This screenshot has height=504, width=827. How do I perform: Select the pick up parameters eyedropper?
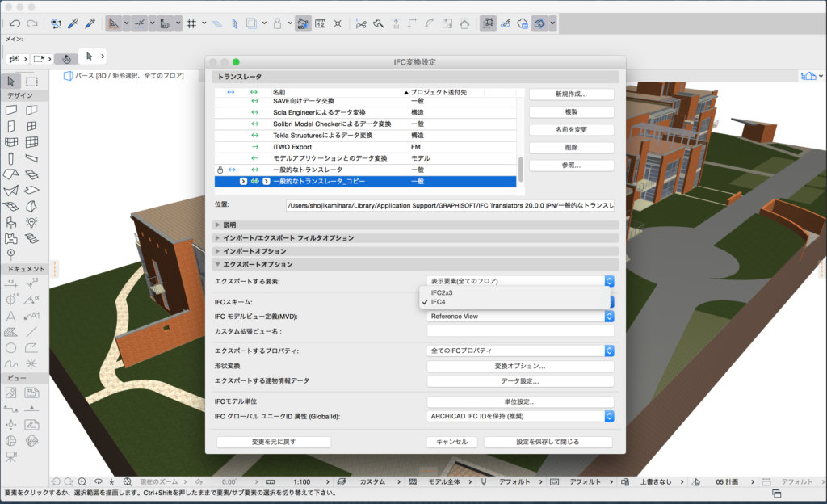(x=73, y=23)
